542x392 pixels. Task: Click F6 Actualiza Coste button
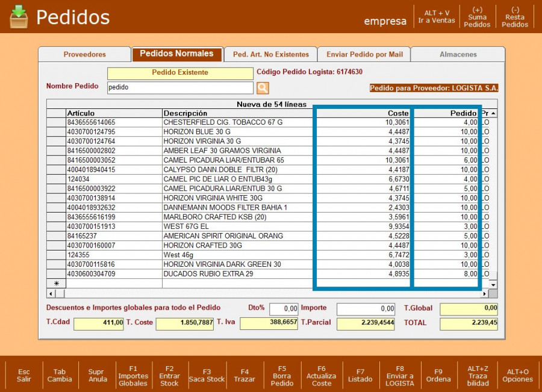tap(321, 375)
